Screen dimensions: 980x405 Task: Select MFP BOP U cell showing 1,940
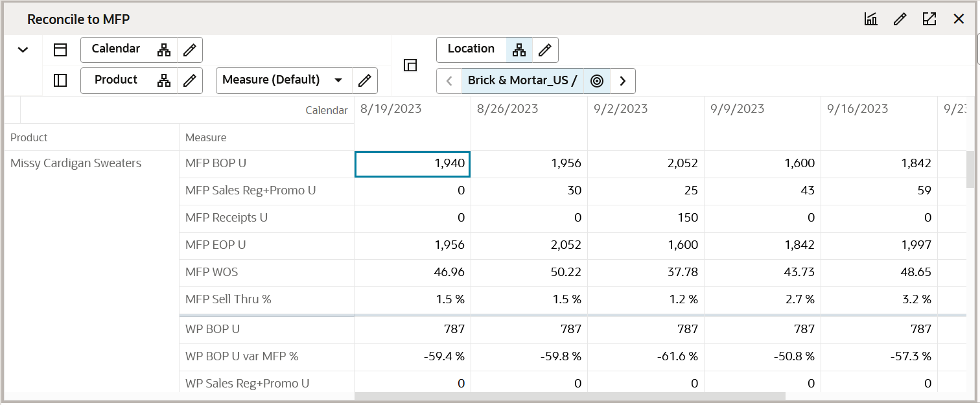point(412,164)
